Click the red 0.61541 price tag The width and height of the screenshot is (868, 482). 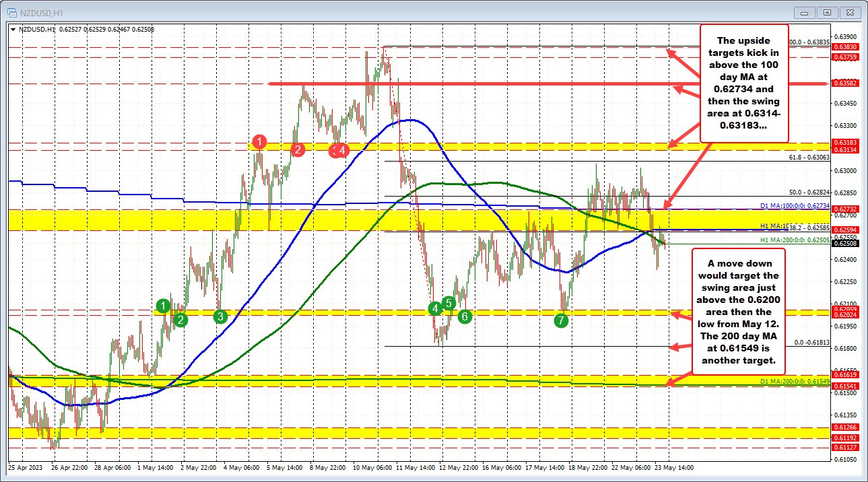coord(845,386)
